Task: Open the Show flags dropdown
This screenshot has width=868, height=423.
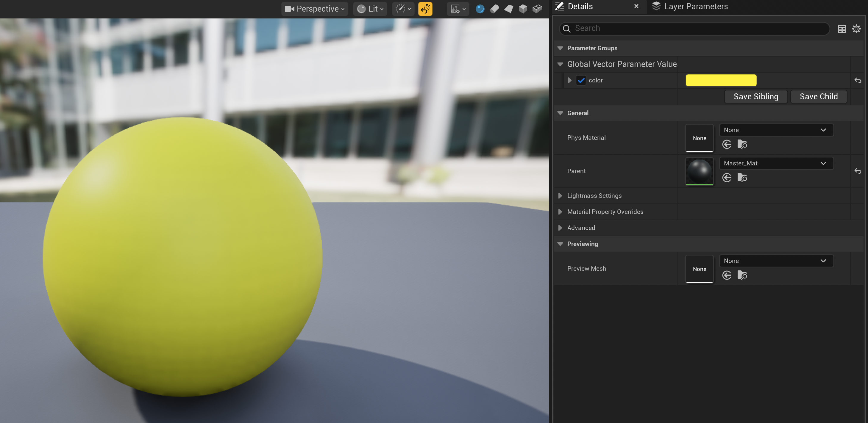Action: point(403,9)
